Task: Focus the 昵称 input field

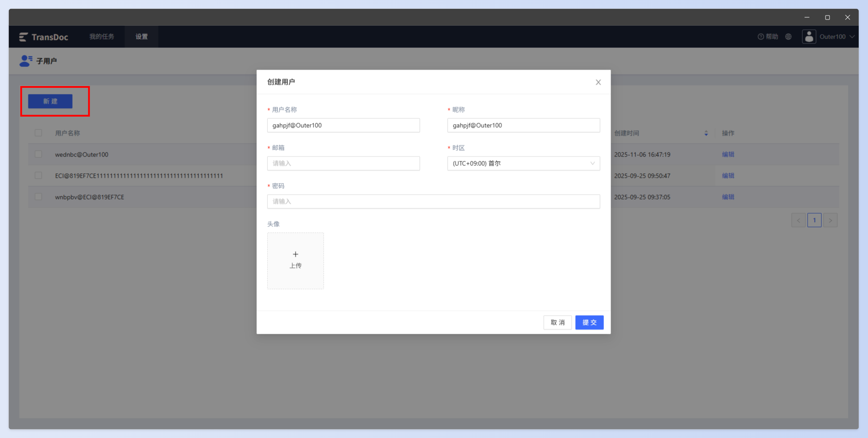Action: pyautogui.click(x=524, y=125)
